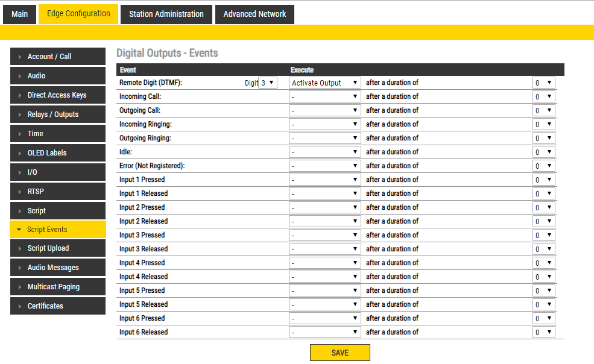The width and height of the screenshot is (594, 364).
Task: Open duration dropdown for Input 6 Released
Action: (x=543, y=333)
